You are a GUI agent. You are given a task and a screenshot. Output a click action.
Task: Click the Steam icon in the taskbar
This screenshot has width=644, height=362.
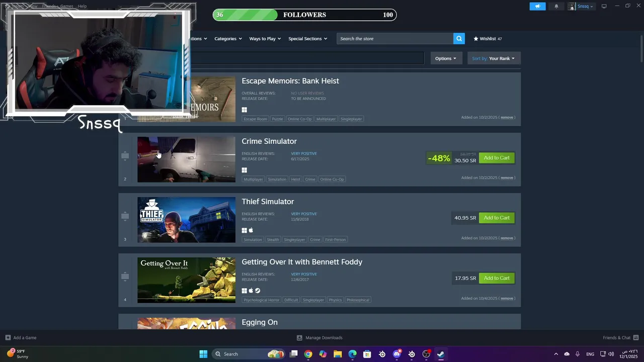point(441,354)
